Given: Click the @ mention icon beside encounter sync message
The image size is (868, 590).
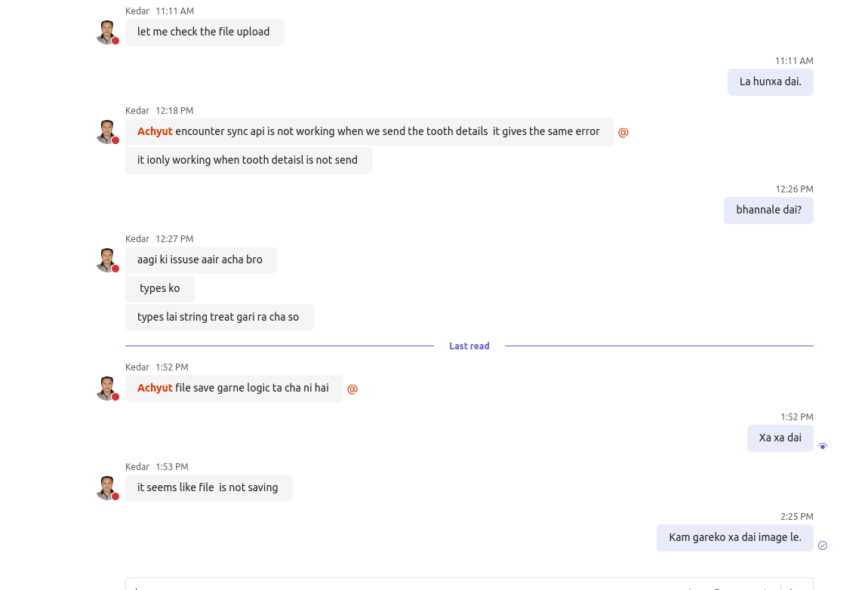Looking at the screenshot, I should (623, 133).
